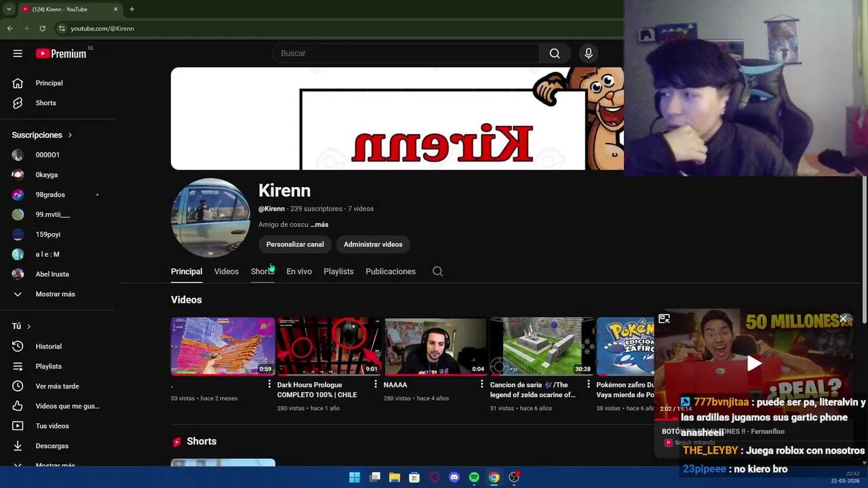The image size is (868, 488).
Task: Go back with the browser back arrow
Action: click(x=9, y=28)
